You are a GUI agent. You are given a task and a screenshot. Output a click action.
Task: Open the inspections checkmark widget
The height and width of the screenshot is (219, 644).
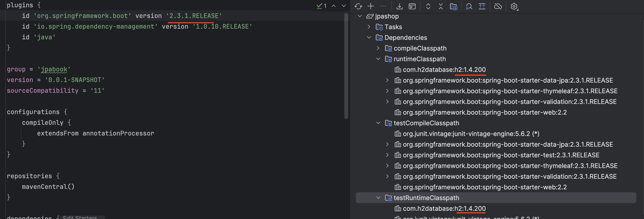pyautogui.click(x=322, y=6)
